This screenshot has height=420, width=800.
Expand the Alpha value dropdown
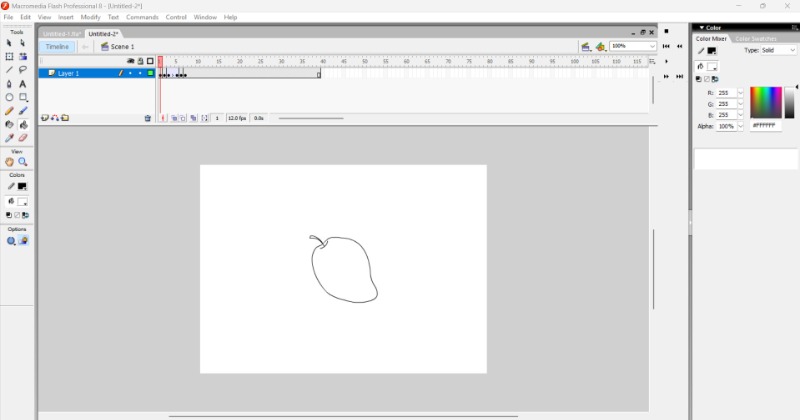pos(741,127)
